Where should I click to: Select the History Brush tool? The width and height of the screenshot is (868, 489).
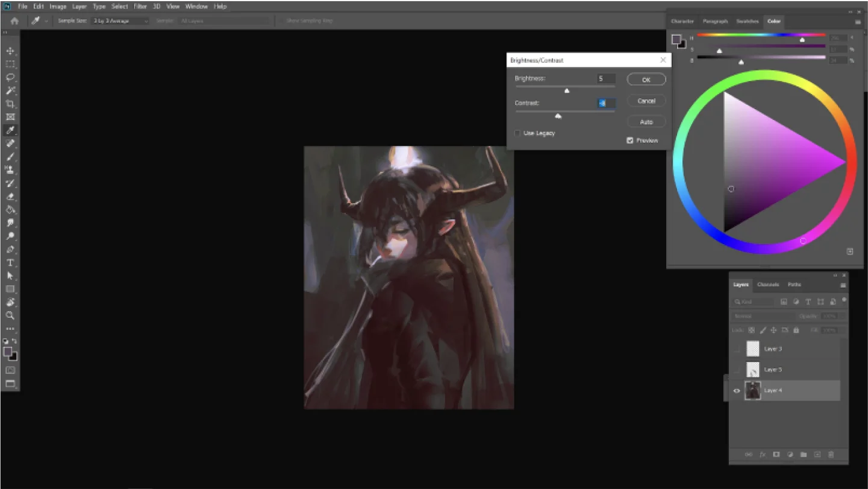click(10, 183)
